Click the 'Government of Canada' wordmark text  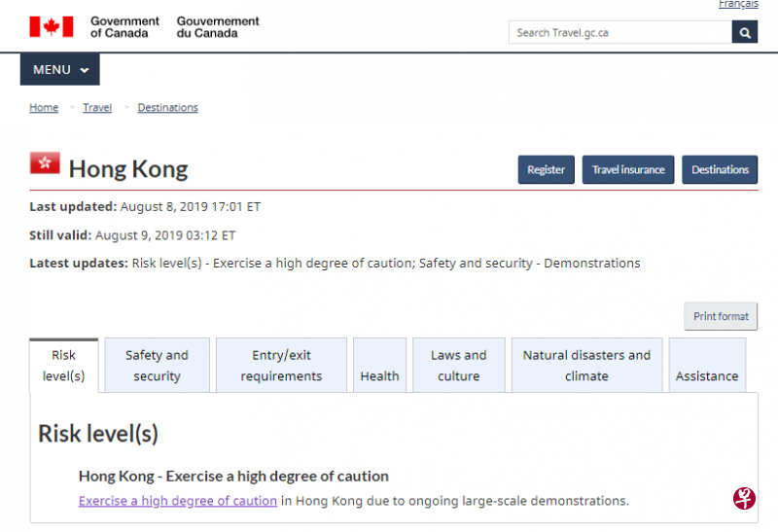pos(124,27)
